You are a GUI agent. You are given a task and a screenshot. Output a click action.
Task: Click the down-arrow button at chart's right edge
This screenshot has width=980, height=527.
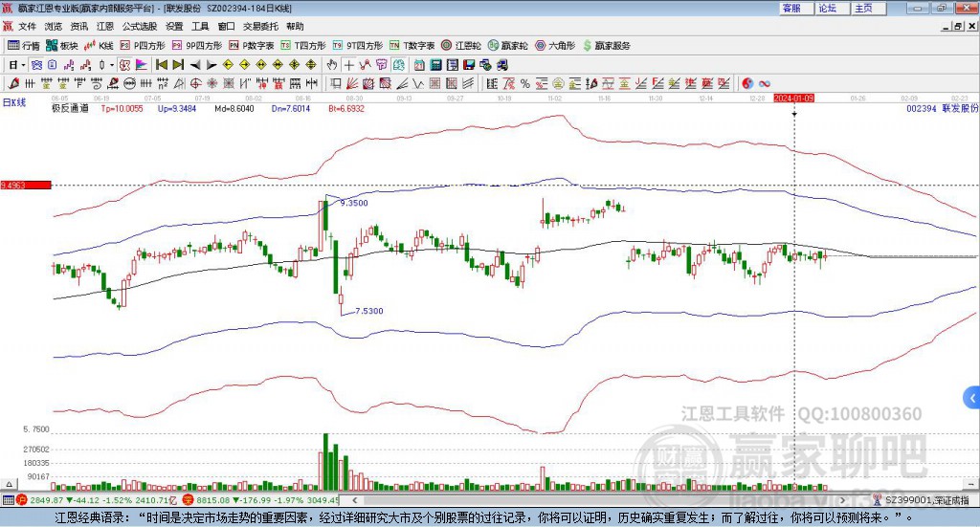[x=970, y=484]
